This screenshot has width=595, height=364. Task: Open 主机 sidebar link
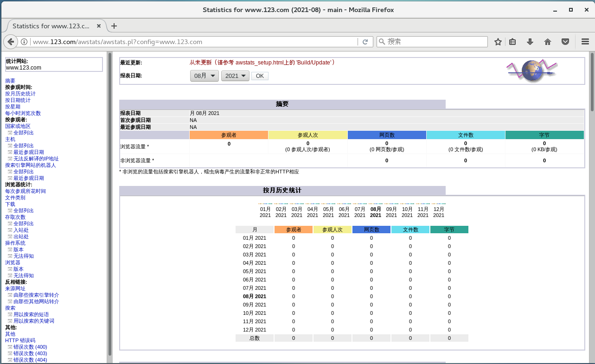tap(10, 139)
